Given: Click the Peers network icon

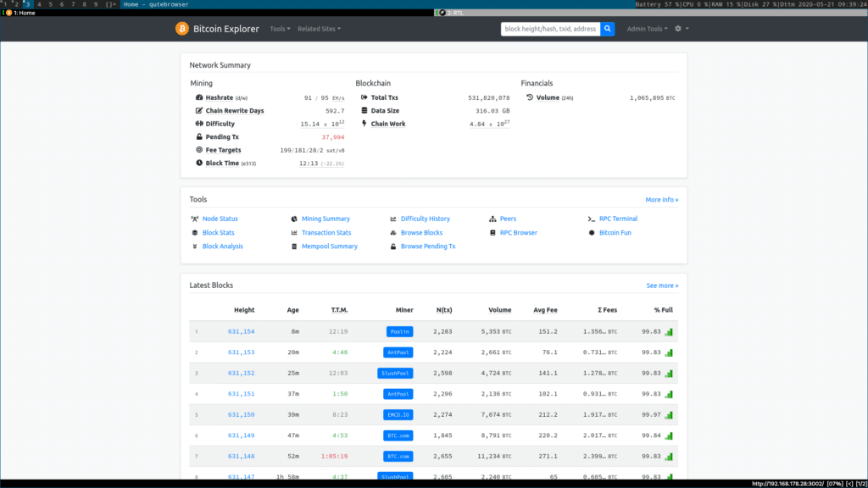Looking at the screenshot, I should [x=492, y=219].
